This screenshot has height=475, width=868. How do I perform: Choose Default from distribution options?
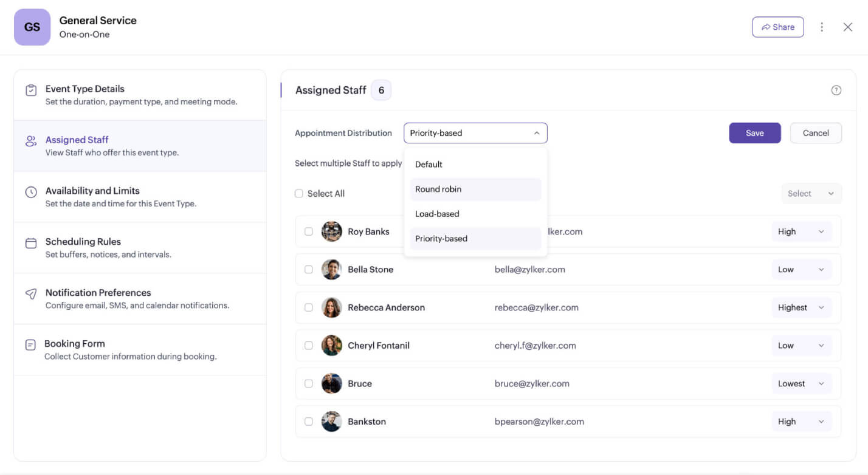[x=475, y=165]
